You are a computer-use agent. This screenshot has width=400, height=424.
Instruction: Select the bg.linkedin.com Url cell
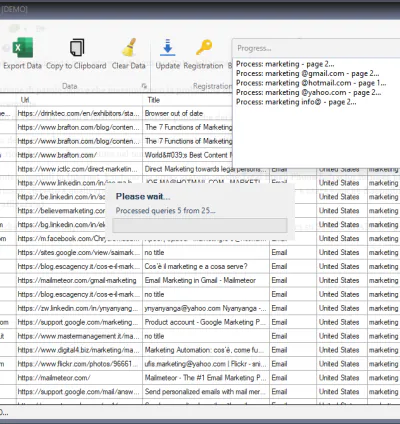(x=61, y=225)
